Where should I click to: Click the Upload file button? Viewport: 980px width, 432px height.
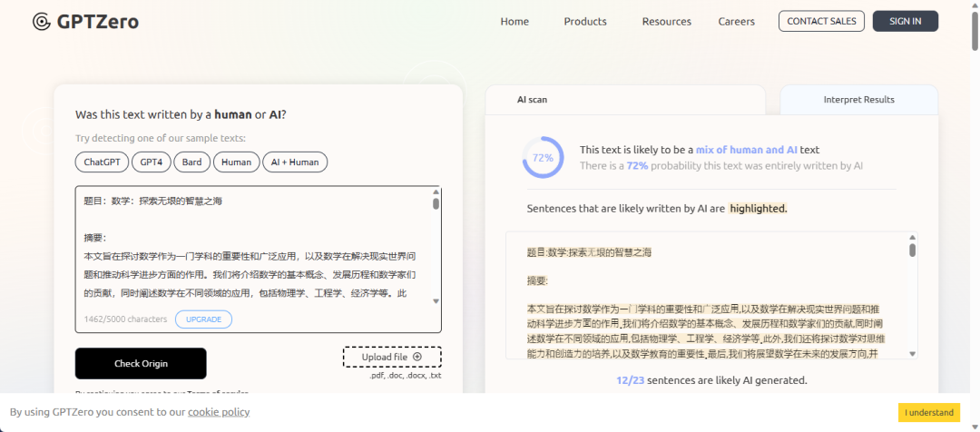[x=392, y=357]
